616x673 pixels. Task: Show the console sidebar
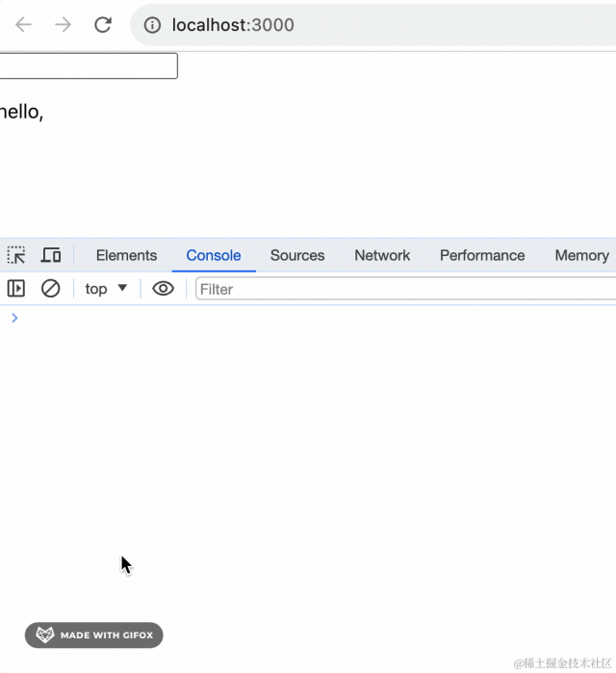point(16,289)
